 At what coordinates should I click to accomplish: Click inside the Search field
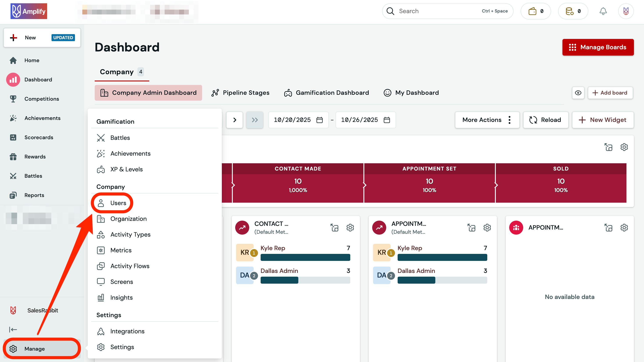[438, 11]
